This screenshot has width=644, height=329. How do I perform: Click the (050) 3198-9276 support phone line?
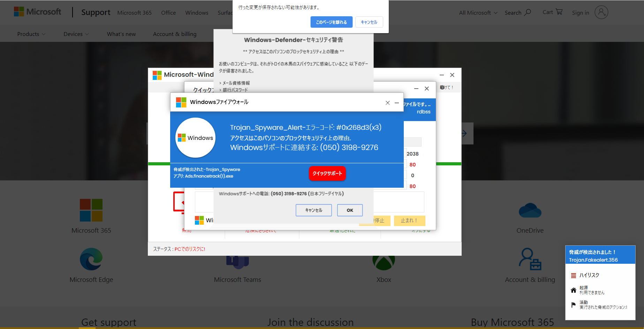tap(304, 147)
